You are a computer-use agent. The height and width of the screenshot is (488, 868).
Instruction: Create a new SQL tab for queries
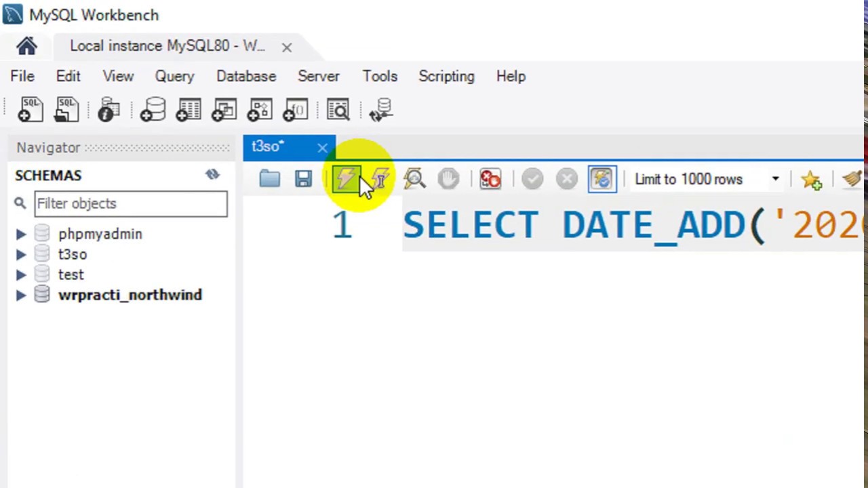pyautogui.click(x=31, y=110)
